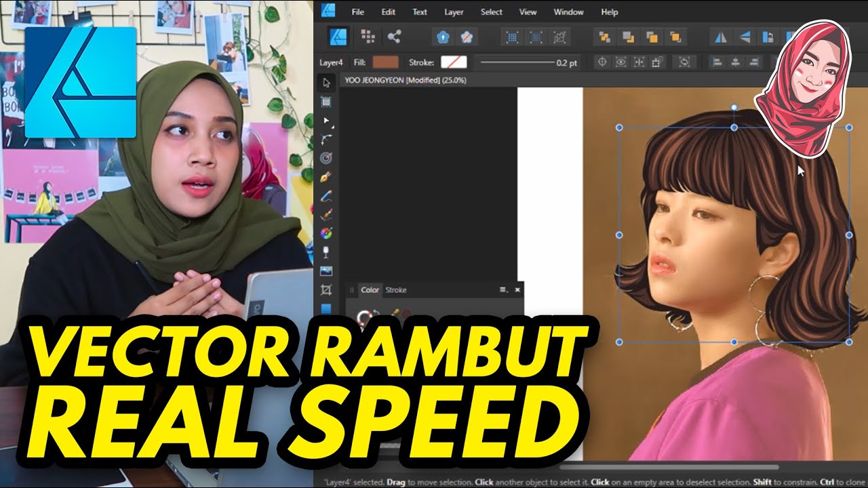This screenshot has width=868, height=488.
Task: Open the Color panel options menu
Action: (x=504, y=290)
